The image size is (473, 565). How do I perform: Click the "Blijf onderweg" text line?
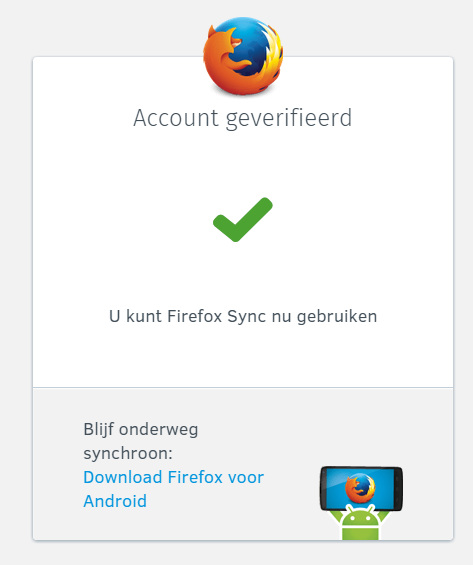click(141, 430)
